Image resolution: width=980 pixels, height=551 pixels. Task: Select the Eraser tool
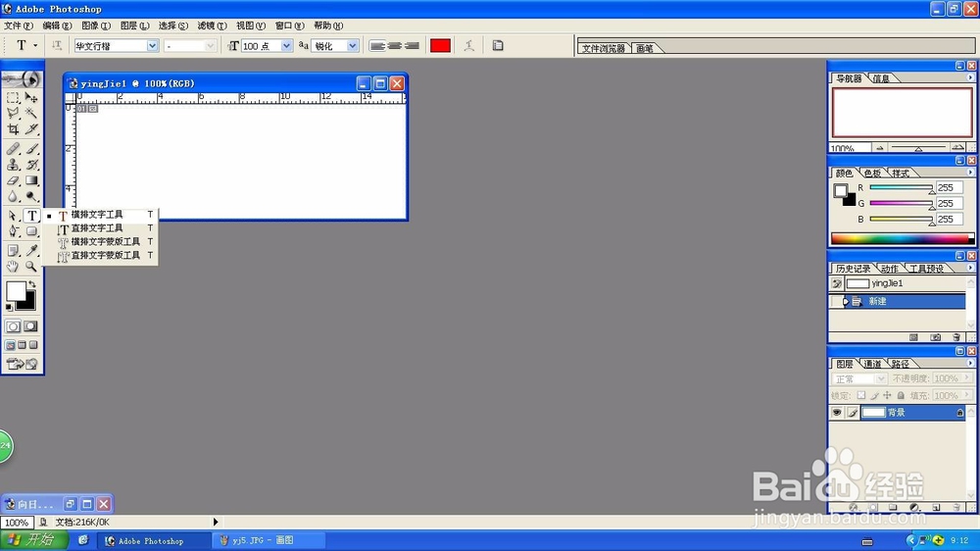point(13,180)
